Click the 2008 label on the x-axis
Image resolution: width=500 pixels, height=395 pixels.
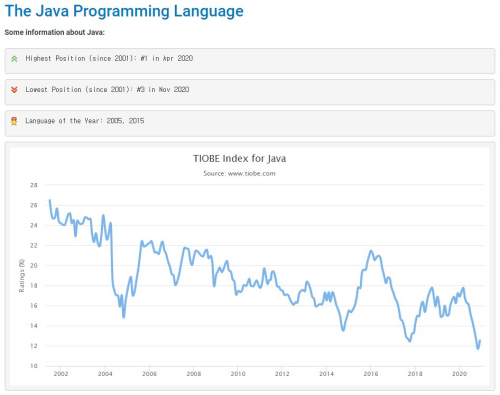click(x=194, y=374)
